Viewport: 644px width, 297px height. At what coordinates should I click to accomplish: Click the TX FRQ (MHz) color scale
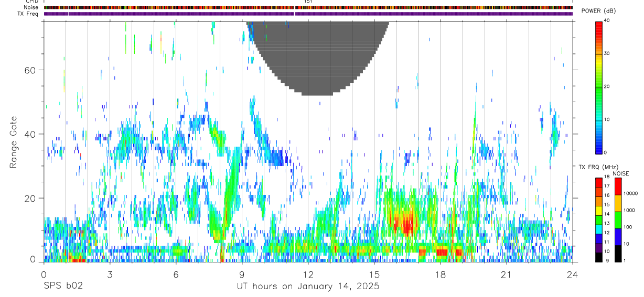(599, 219)
